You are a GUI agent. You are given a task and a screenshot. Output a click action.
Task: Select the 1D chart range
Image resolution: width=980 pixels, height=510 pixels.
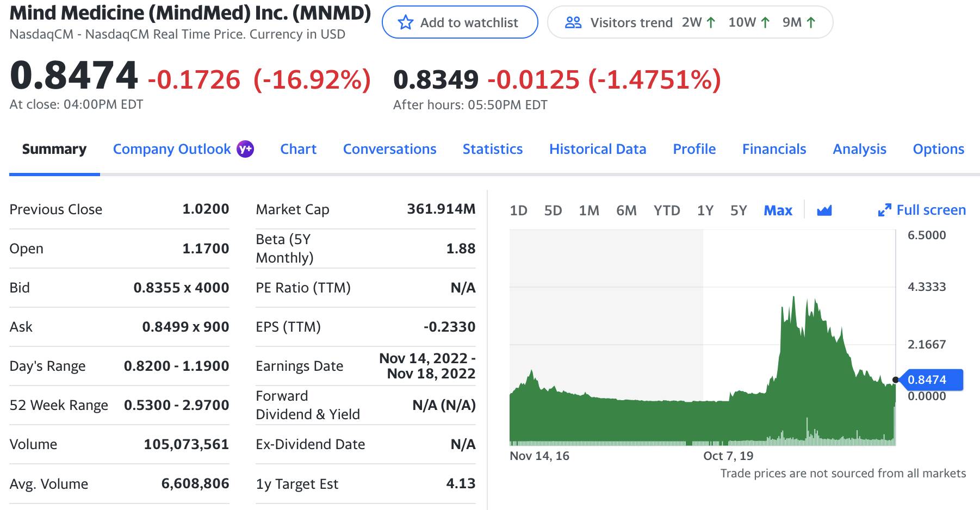(x=518, y=210)
